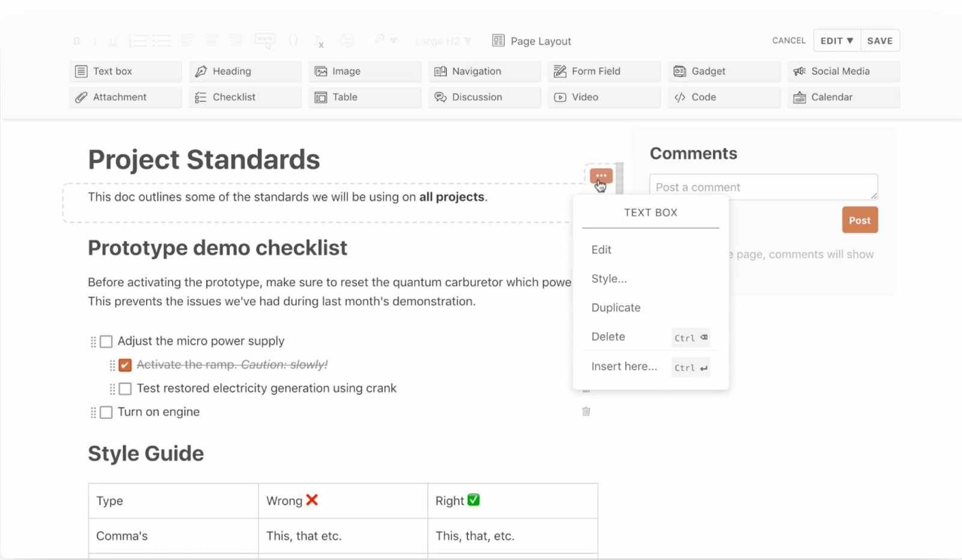Click drag handle of Activate the ramp item
962x560 pixels.
[112, 365]
